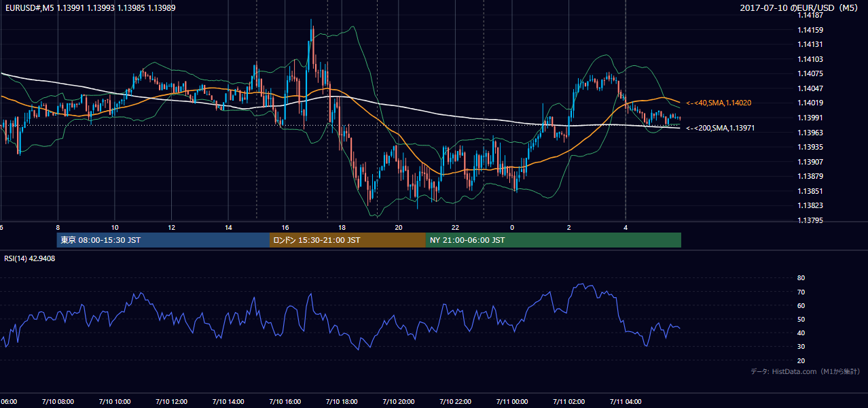868x408 pixels.
Task: Click the RSI 50 level label
Action: coord(801,320)
